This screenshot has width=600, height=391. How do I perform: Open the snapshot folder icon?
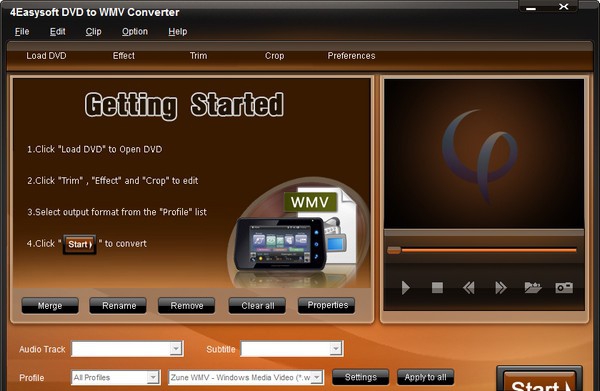coord(533,287)
